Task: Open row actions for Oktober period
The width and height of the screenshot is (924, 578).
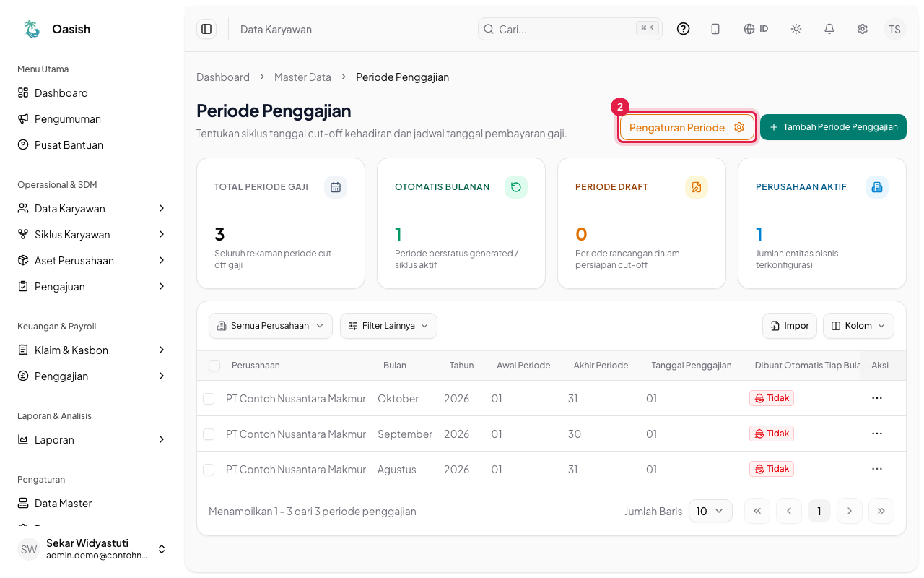Action: 877,398
